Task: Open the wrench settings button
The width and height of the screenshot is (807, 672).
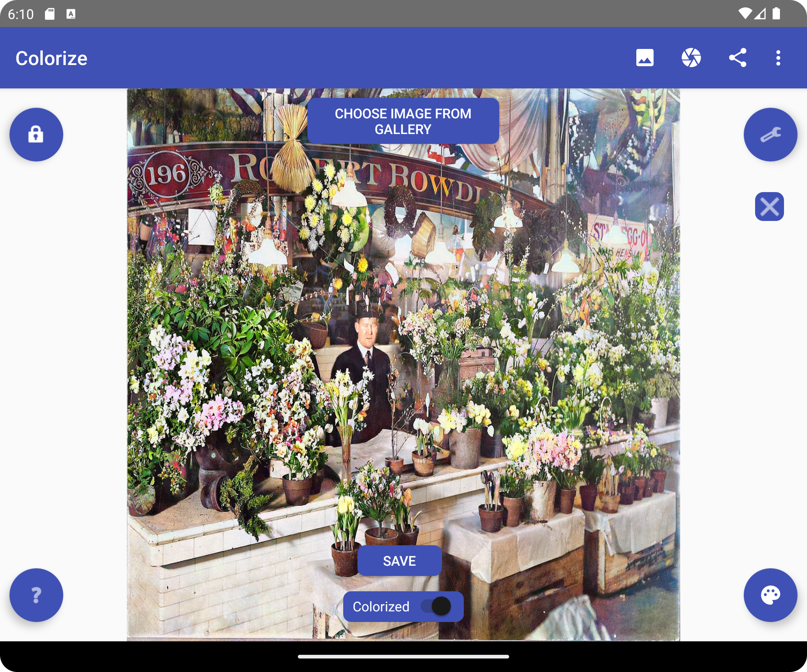Action: pos(770,135)
